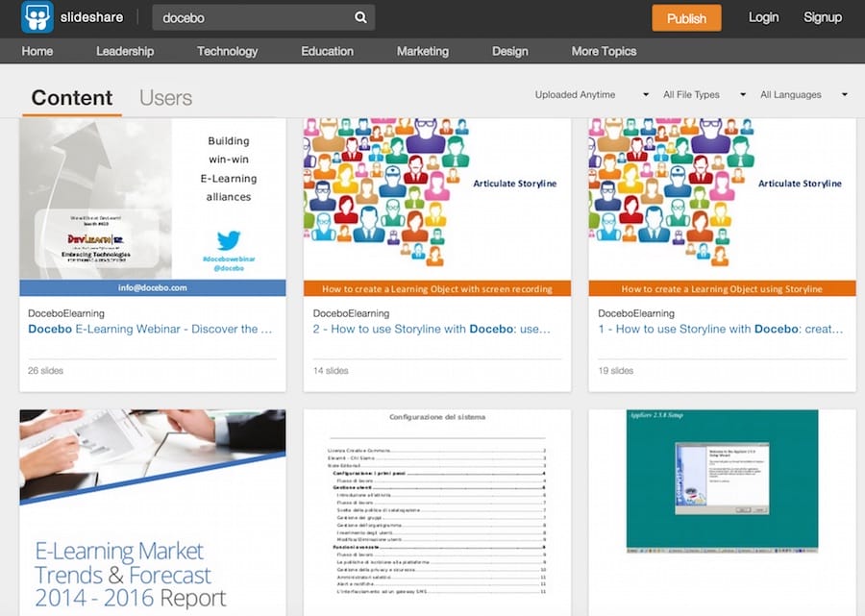
Task: Open the Education topic
Action: click(327, 51)
